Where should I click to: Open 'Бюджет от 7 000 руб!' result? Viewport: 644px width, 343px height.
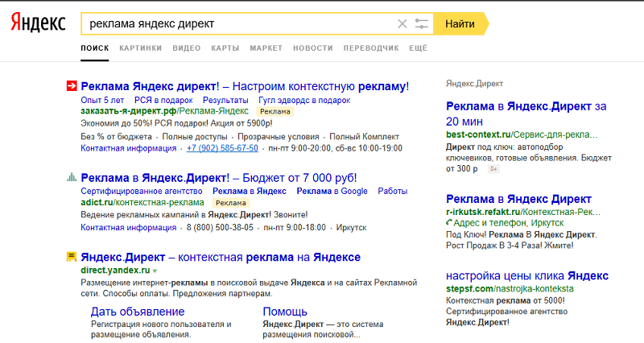click(x=219, y=178)
